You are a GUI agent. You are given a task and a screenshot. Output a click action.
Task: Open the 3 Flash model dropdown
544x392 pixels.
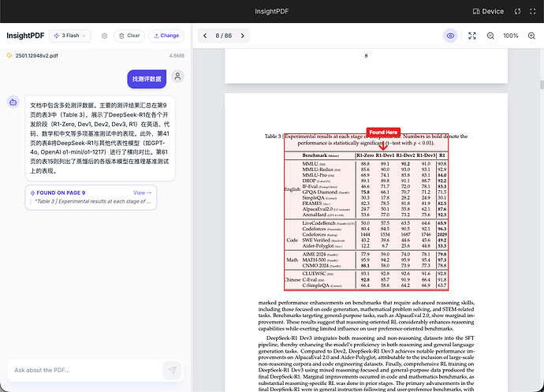pos(70,35)
